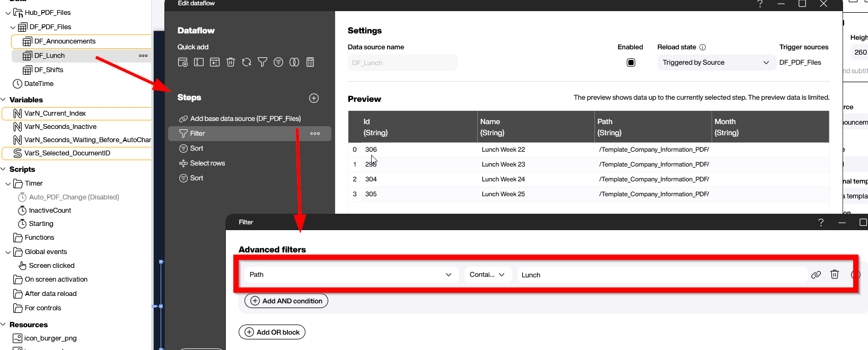Viewport: 868px width, 350px height.
Task: Click the Lunch filter value field
Action: (661, 275)
